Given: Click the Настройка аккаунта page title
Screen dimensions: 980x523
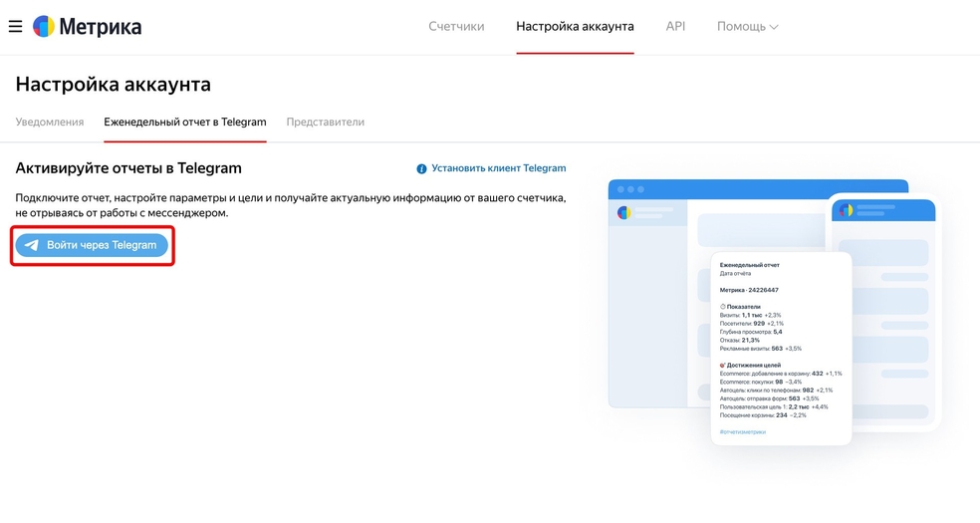Looking at the screenshot, I should click(114, 85).
